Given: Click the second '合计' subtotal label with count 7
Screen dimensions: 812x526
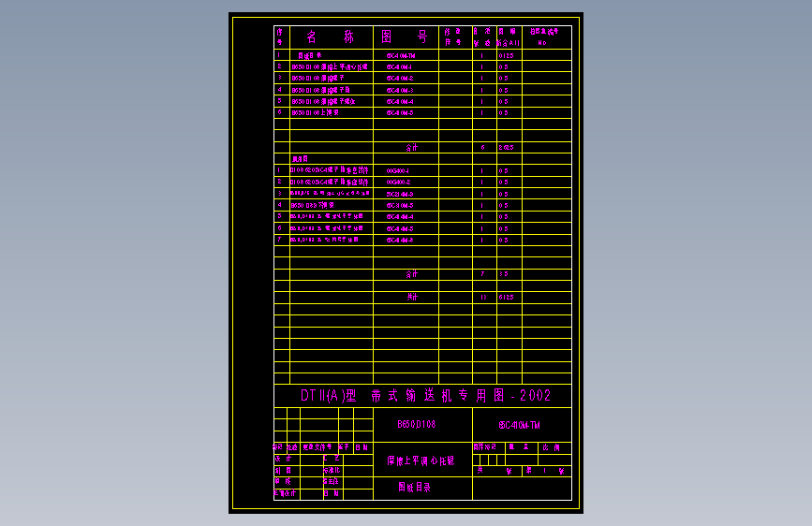Looking at the screenshot, I should [x=412, y=274].
